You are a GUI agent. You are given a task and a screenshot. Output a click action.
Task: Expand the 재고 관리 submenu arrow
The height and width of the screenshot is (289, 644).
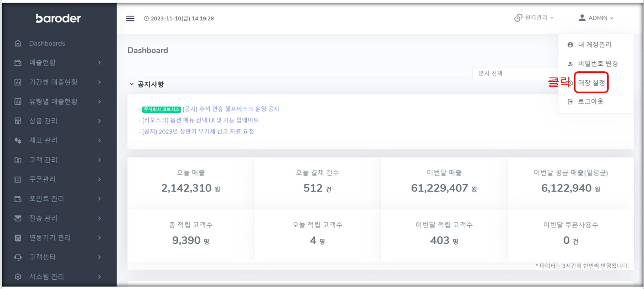point(99,140)
